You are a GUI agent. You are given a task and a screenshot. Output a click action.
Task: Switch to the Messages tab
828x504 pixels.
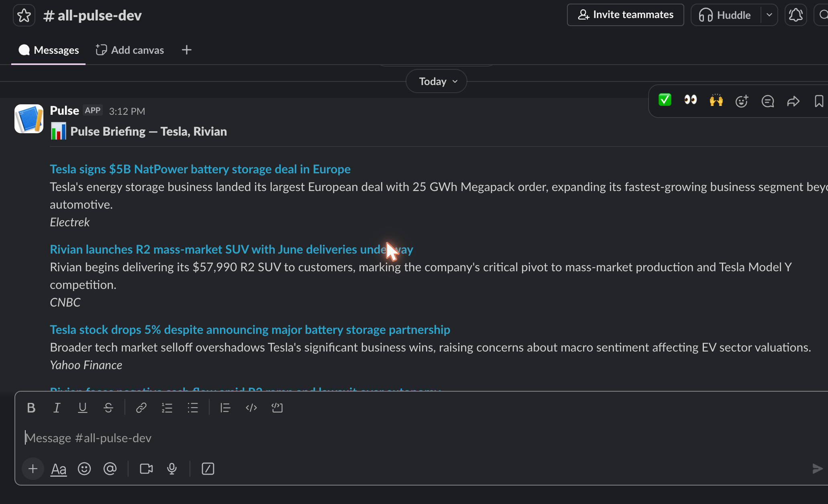(x=49, y=50)
